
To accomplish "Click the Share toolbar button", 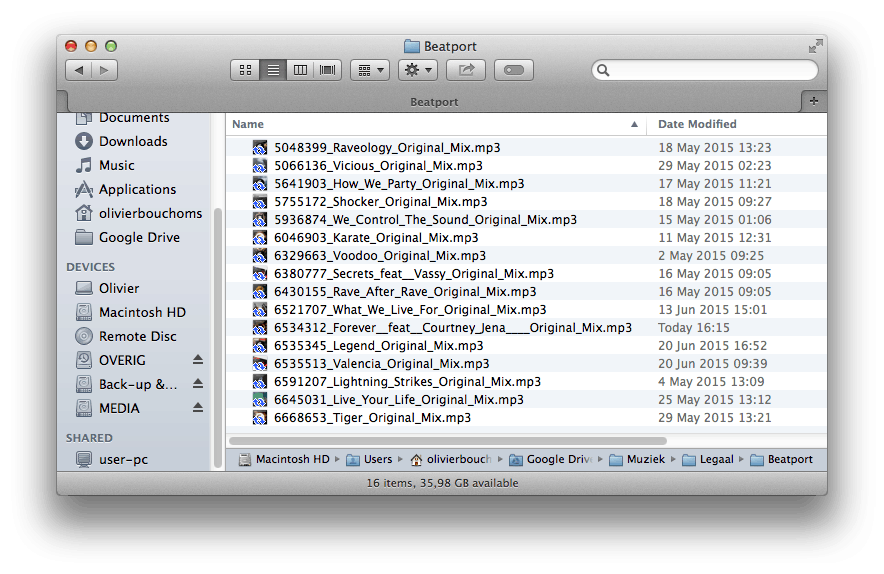I will [466, 70].
